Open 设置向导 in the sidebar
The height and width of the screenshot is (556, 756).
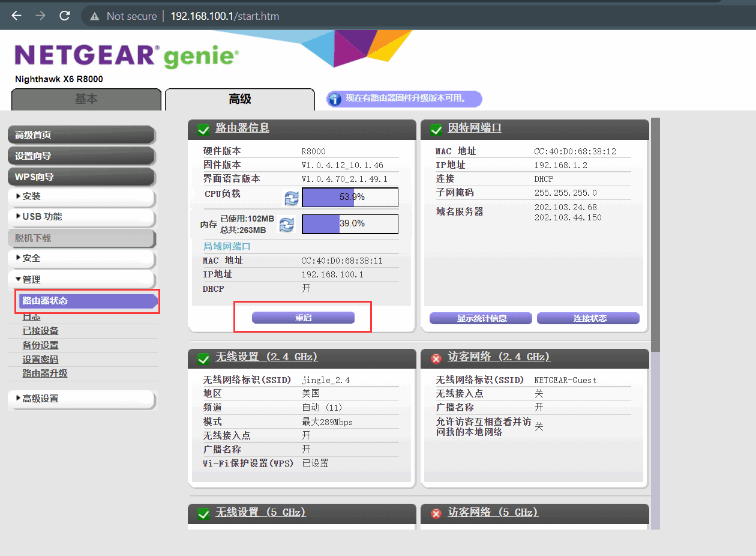tap(82, 156)
